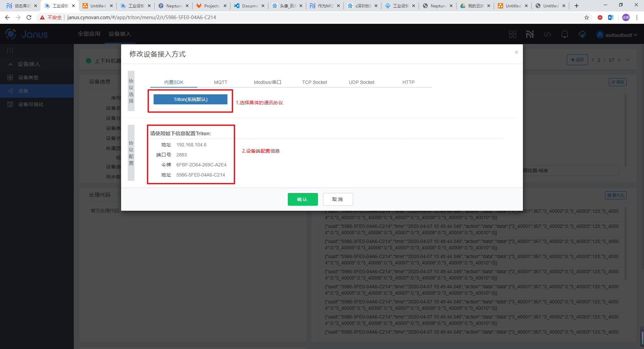Click the port number 2883
This screenshot has width=644, height=349.
click(x=181, y=155)
